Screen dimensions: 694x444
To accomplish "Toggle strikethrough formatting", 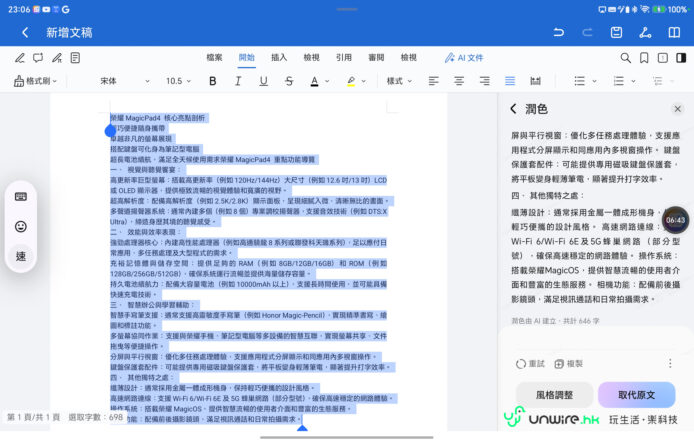I will (289, 81).
